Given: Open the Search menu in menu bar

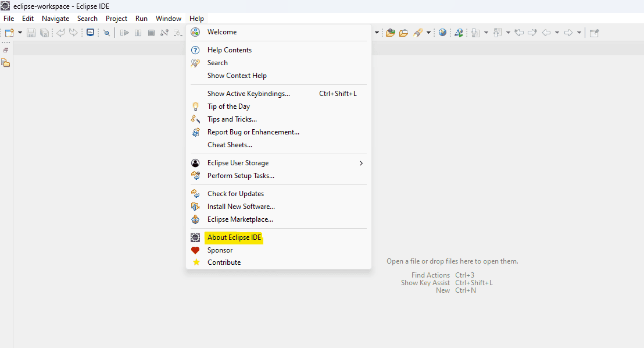Looking at the screenshot, I should click(87, 19).
